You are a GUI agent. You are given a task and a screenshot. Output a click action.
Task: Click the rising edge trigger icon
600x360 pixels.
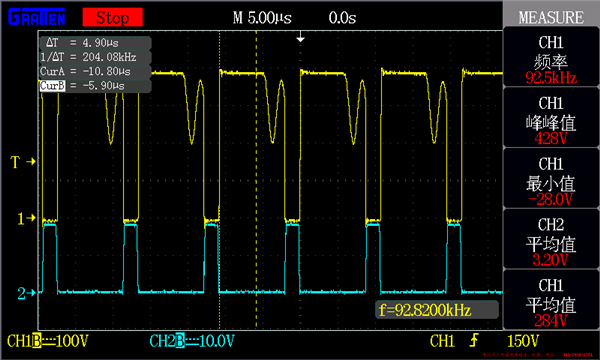pyautogui.click(x=474, y=340)
